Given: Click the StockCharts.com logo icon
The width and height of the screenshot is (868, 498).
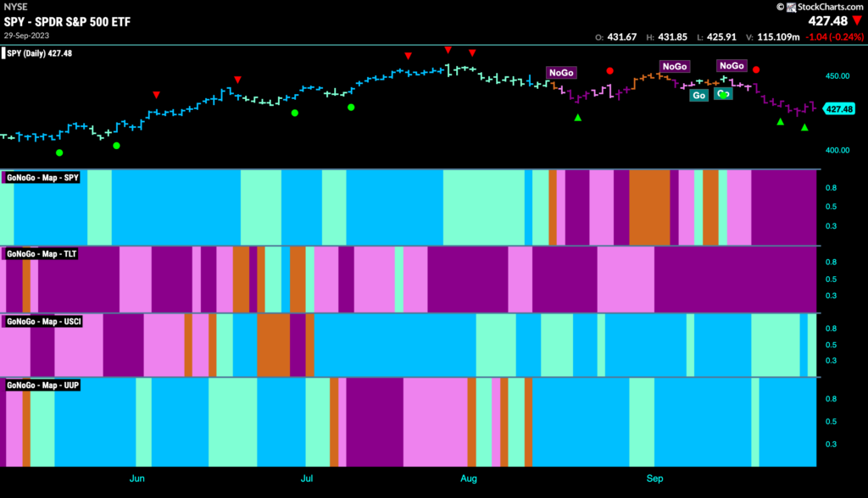Looking at the screenshot, I should tap(791, 7).
